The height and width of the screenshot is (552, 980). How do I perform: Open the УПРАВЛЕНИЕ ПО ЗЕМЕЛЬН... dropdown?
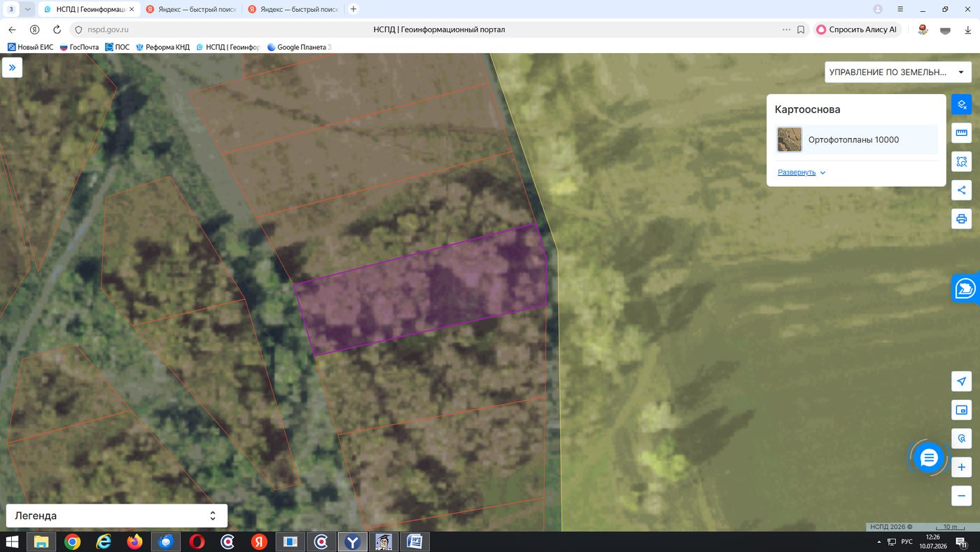[x=897, y=72]
